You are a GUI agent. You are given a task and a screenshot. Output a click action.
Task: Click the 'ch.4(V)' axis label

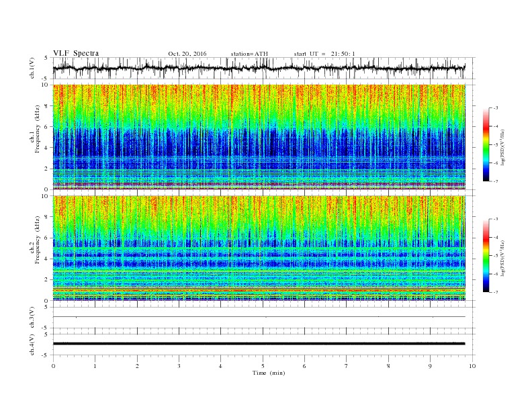pos(32,345)
